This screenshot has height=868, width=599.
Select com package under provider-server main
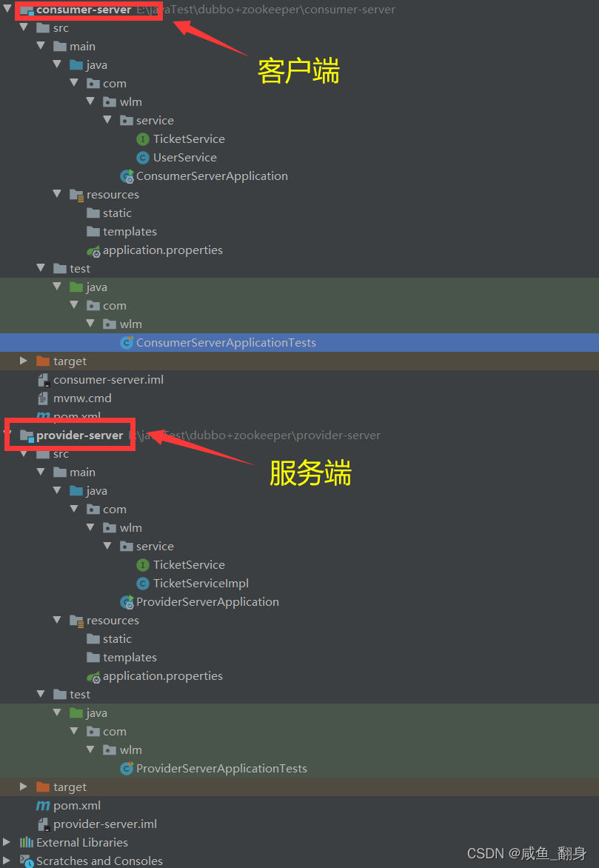(x=115, y=510)
